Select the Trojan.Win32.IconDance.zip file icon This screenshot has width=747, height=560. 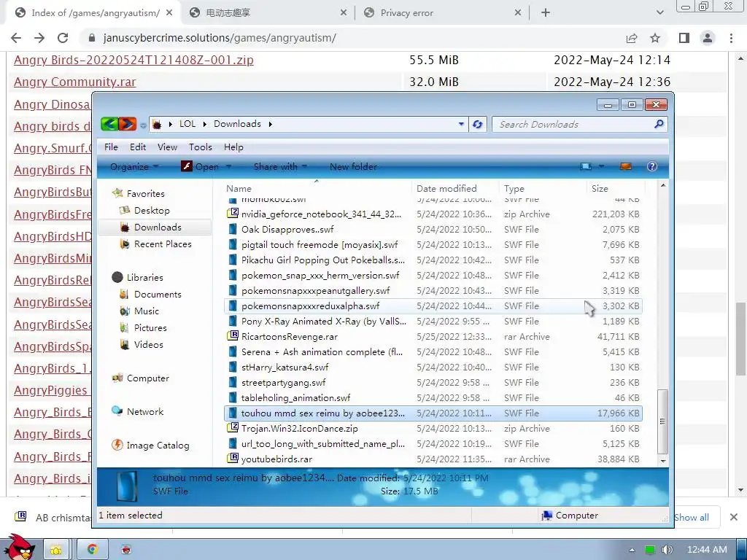coord(233,428)
